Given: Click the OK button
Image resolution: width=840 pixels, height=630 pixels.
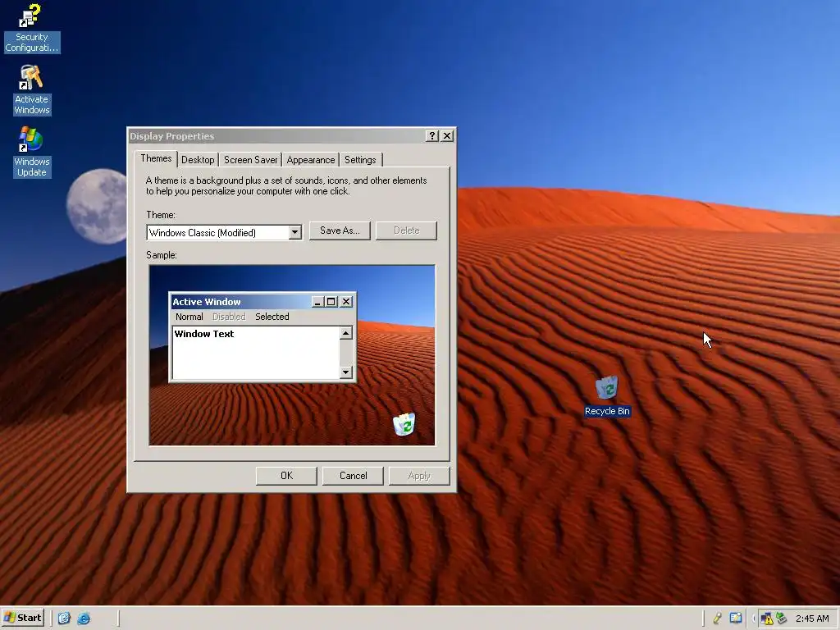Looking at the screenshot, I should click(x=286, y=476).
